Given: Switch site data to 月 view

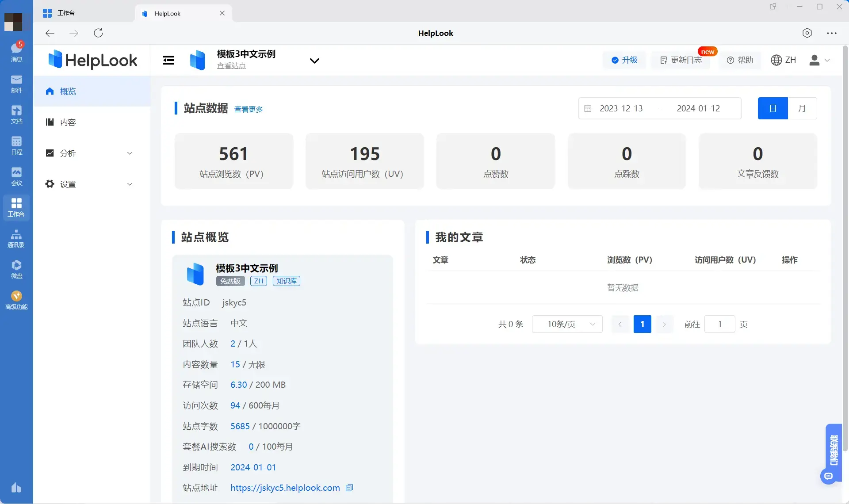Looking at the screenshot, I should point(802,108).
